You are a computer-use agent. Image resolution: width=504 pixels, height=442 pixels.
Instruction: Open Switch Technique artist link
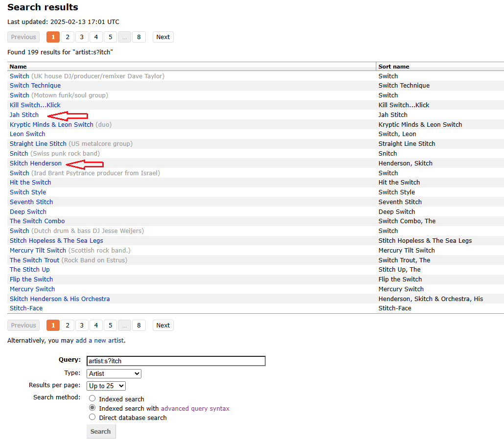[x=35, y=86]
